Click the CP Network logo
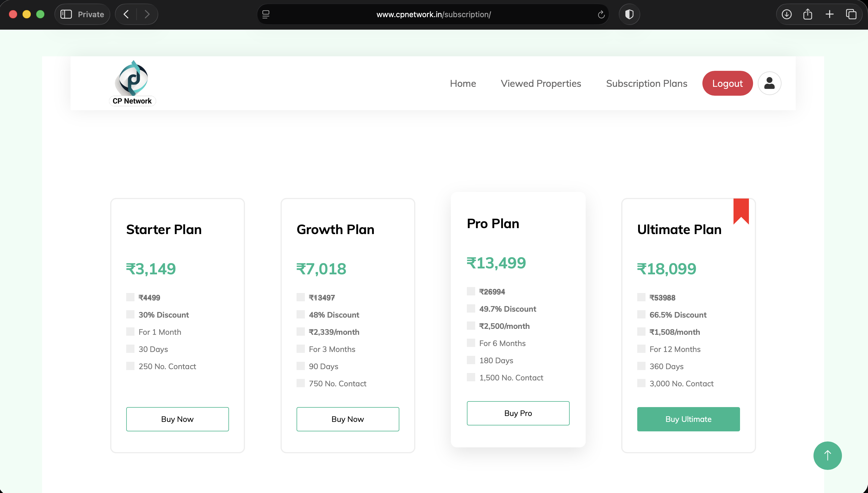Image resolution: width=868 pixels, height=493 pixels. click(132, 83)
